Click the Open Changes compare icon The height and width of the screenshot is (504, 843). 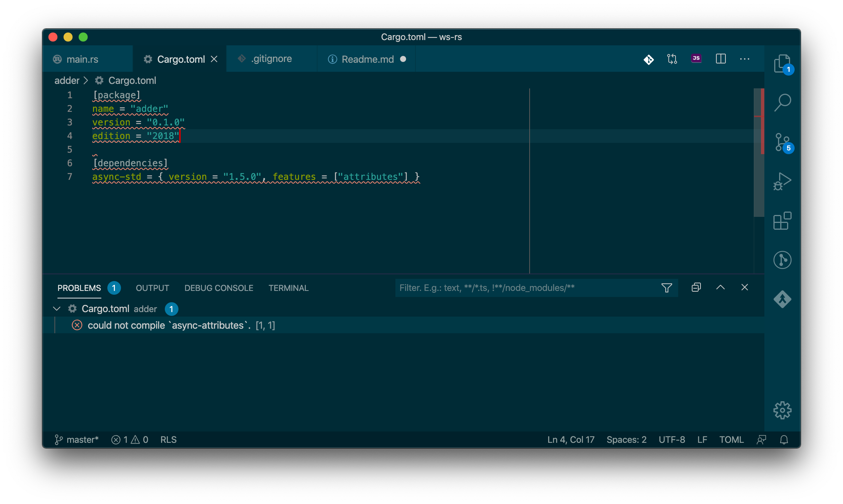tap(672, 59)
